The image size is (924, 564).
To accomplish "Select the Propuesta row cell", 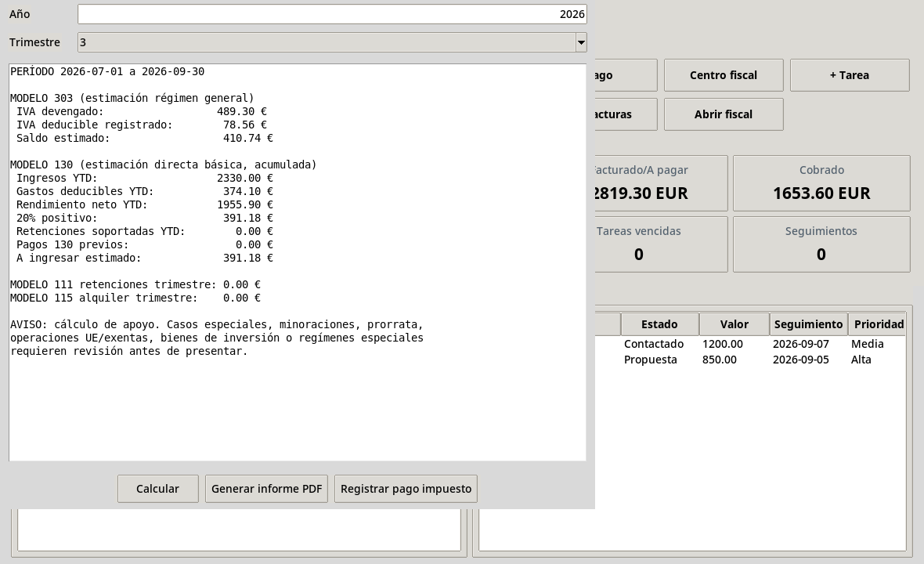I will (x=651, y=360).
